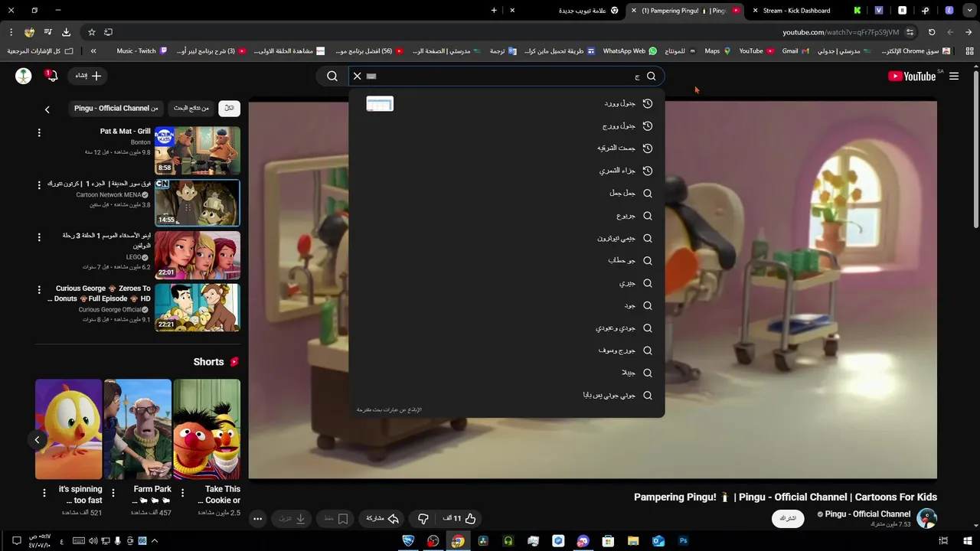The image size is (980, 551).
Task: Open Pingu - Official Channel name link
Action: pyautogui.click(x=867, y=514)
